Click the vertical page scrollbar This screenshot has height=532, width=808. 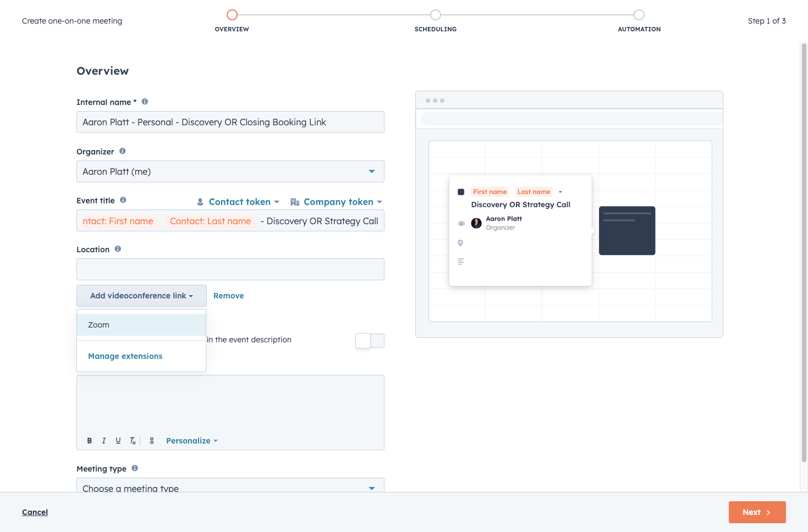click(x=804, y=253)
